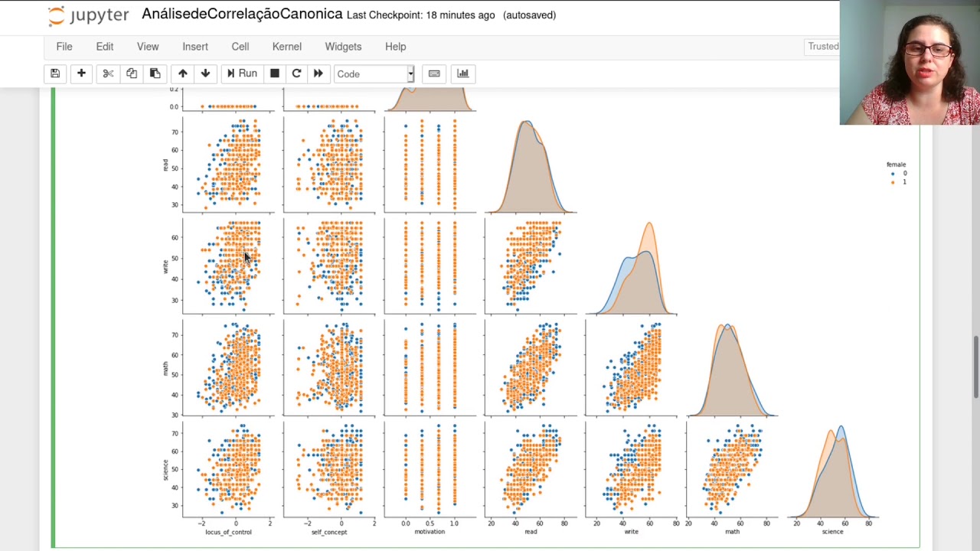Open the Insert menu
The width and height of the screenshot is (980, 551).
(x=195, y=47)
